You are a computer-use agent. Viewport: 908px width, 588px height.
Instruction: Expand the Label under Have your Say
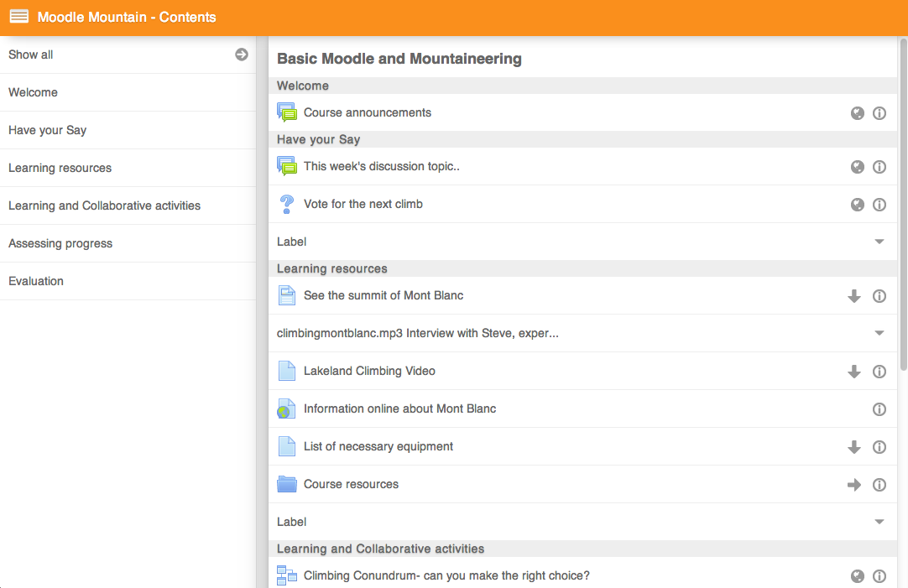coord(879,242)
